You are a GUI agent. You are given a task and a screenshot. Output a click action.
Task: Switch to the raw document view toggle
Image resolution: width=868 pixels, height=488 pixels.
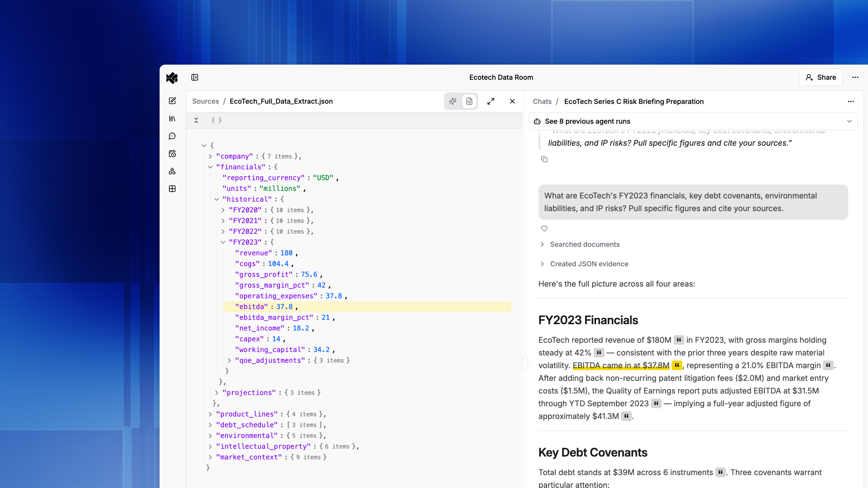469,101
